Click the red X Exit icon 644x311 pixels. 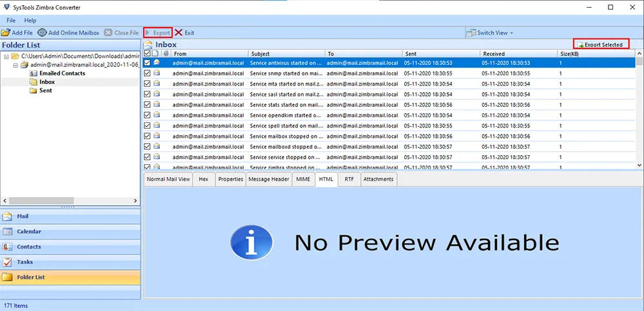(x=179, y=32)
